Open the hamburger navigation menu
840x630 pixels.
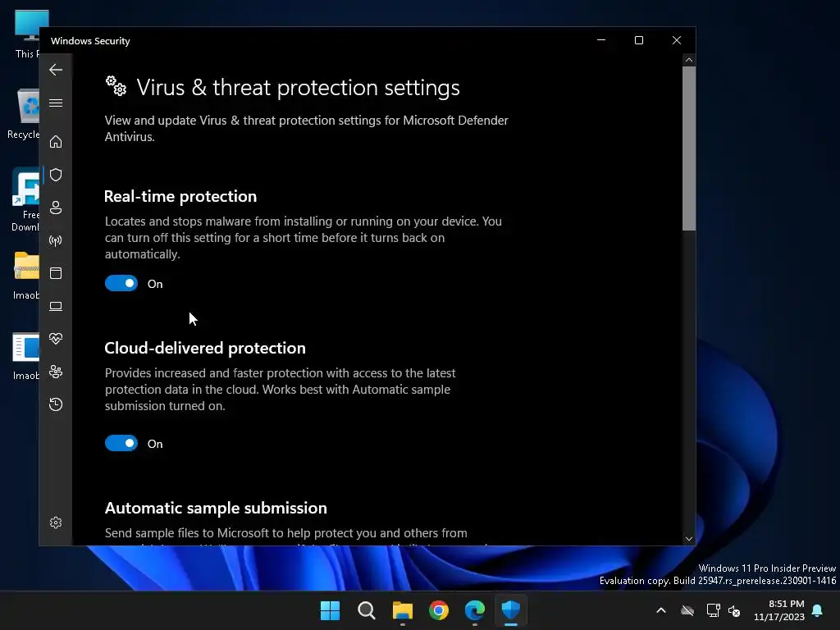(56, 103)
